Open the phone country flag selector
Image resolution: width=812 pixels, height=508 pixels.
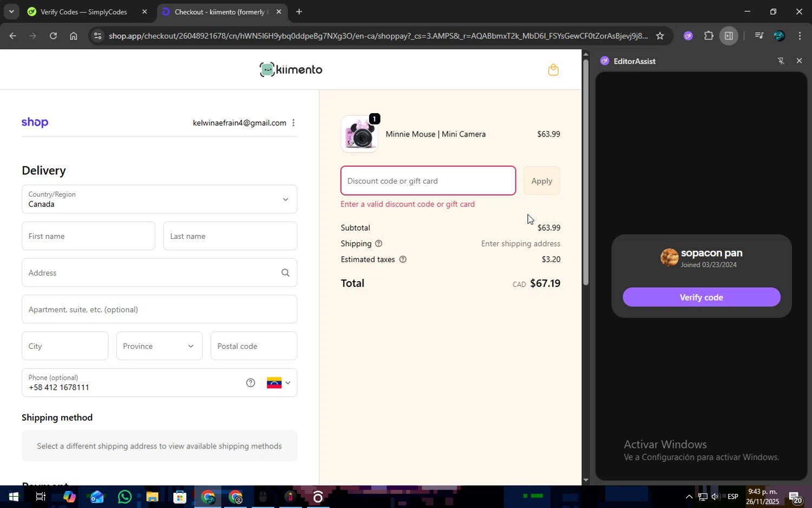[x=279, y=383]
